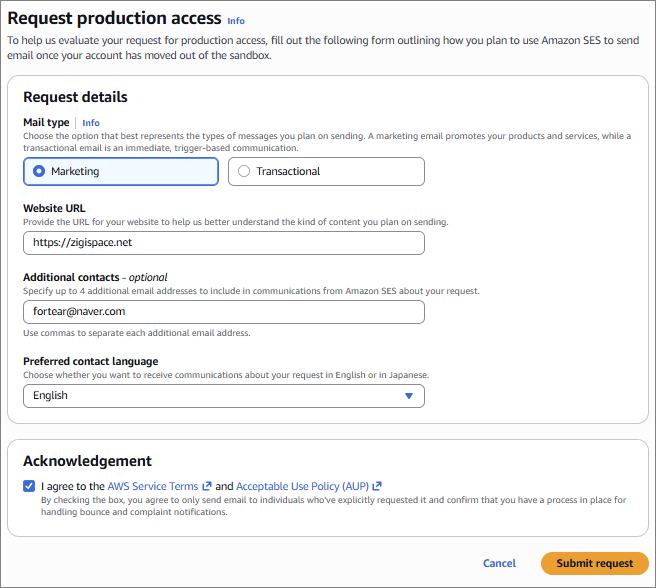Click the external link icon after AWS Service Terms
The image size is (656, 588).
click(x=207, y=486)
